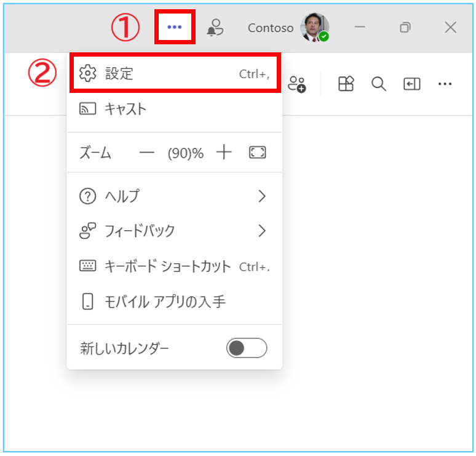476x456 pixels.
Task: Expand the ヘルプ submenu
Action: tap(174, 196)
